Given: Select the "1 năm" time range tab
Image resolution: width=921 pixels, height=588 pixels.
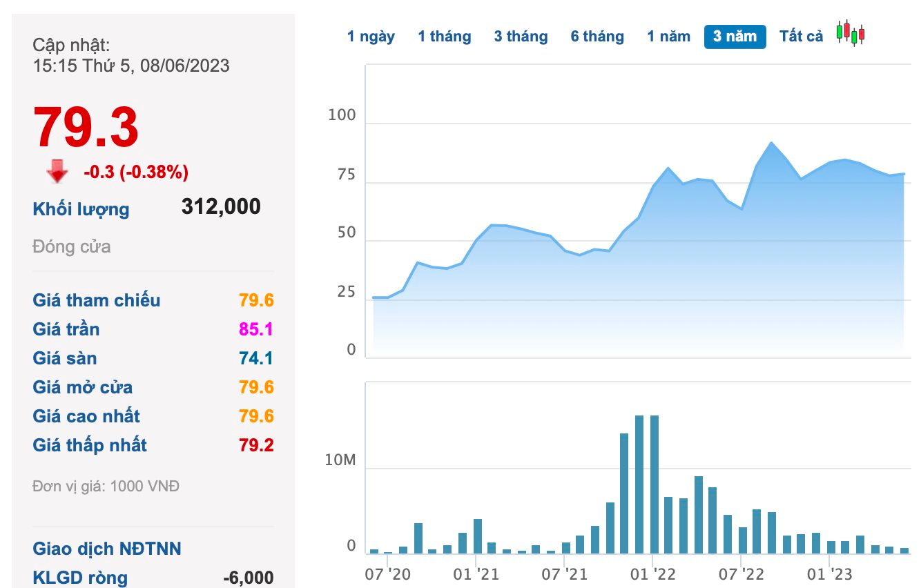Looking at the screenshot, I should tap(668, 37).
